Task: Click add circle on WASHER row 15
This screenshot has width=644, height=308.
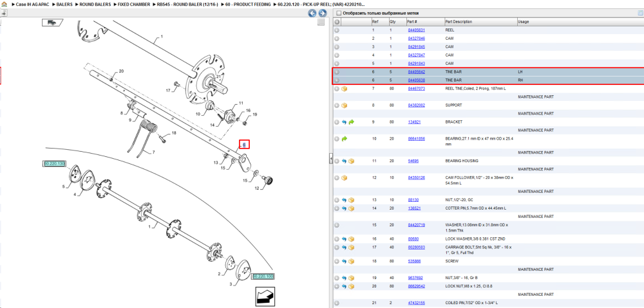Action: (x=337, y=225)
